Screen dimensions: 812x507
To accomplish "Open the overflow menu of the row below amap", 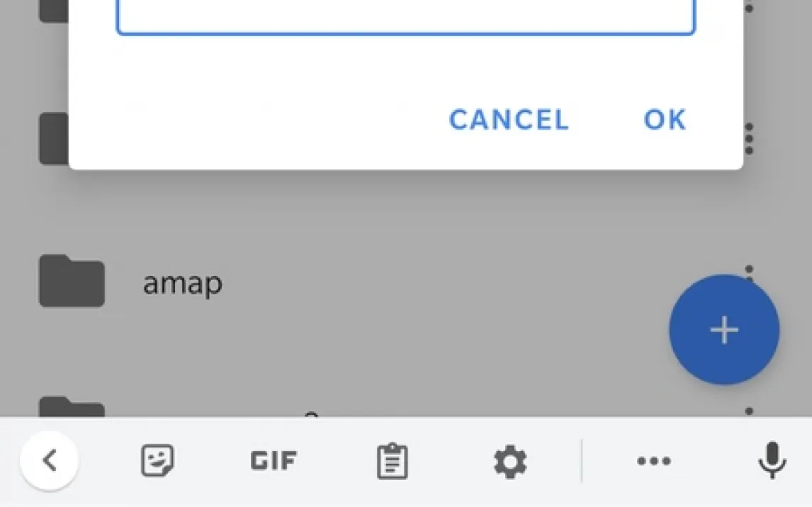I will [750, 411].
